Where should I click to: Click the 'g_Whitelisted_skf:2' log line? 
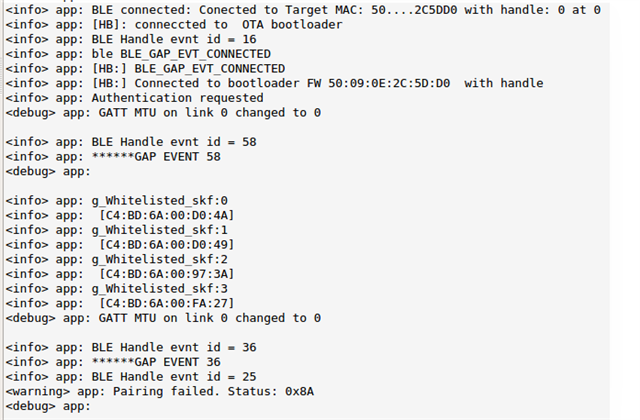[x=117, y=259]
